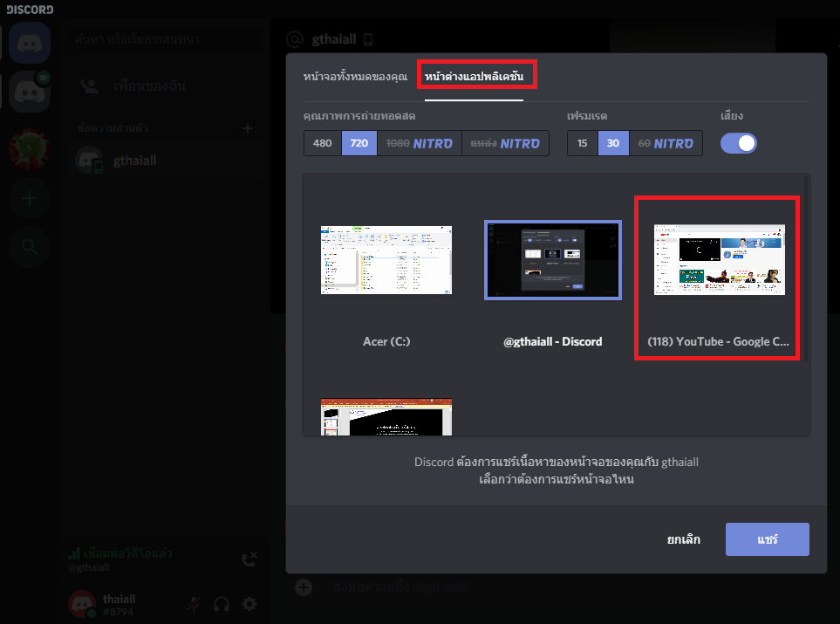Disconnect call with the phone icon
This screenshot has width=840, height=624.
[249, 559]
